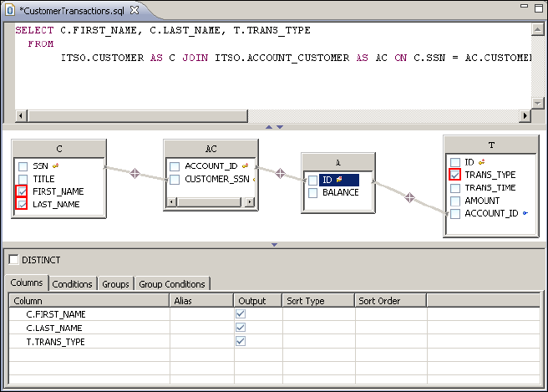The width and height of the screenshot is (548, 392).
Task: Collapse SQL source pane with up arrow
Action: pos(269,127)
